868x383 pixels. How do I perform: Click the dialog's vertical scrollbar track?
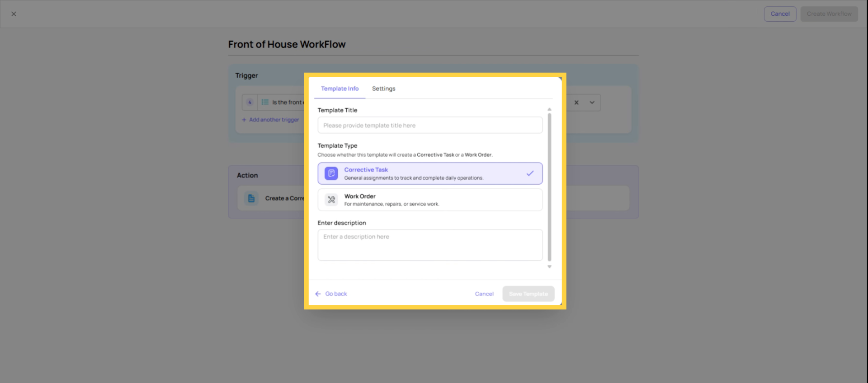coord(549,187)
